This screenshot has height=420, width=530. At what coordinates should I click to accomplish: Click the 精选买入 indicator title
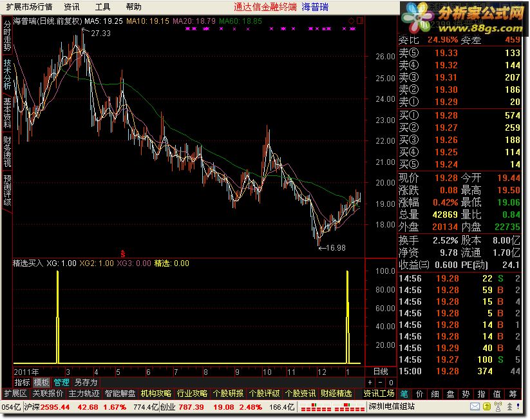click(28, 263)
